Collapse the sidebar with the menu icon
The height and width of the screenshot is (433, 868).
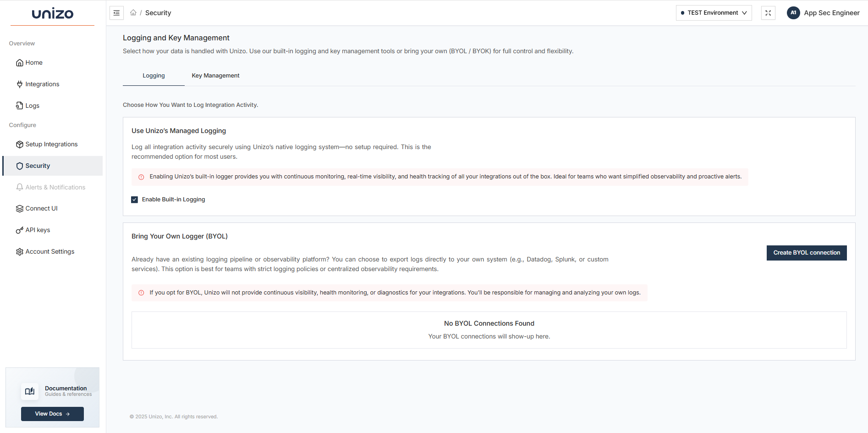116,13
